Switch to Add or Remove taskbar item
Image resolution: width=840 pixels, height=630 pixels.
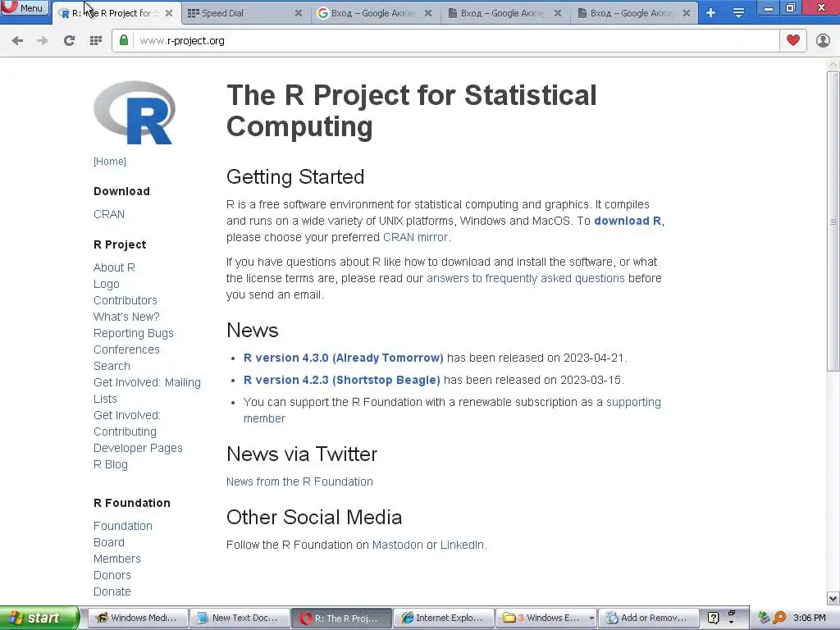coord(648,618)
